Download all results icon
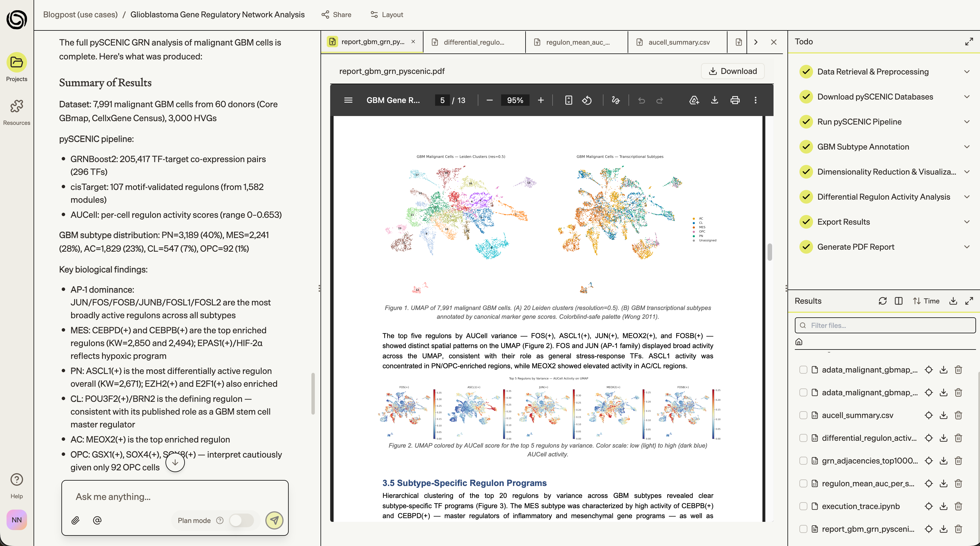The width and height of the screenshot is (980, 546). 953,301
